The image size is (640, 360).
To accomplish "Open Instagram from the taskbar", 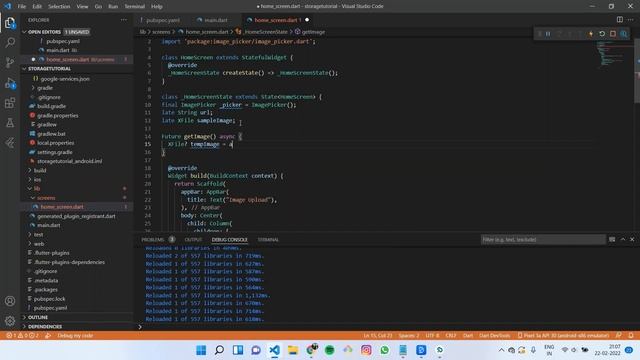I will 366,350.
